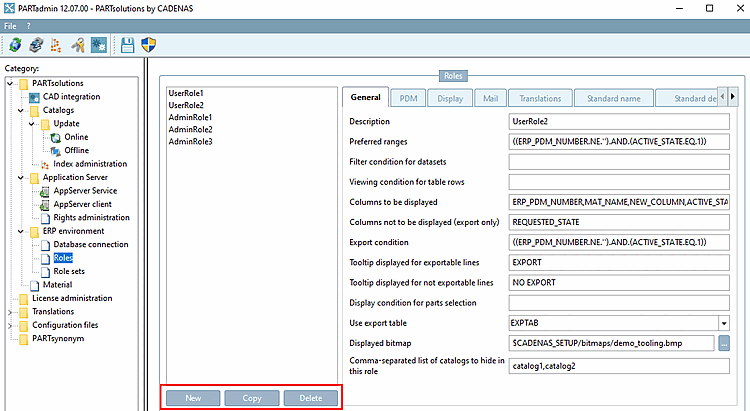Screen dimensions: 750x411
Task: Select the Online globe icon under Update
Action: [56, 138]
